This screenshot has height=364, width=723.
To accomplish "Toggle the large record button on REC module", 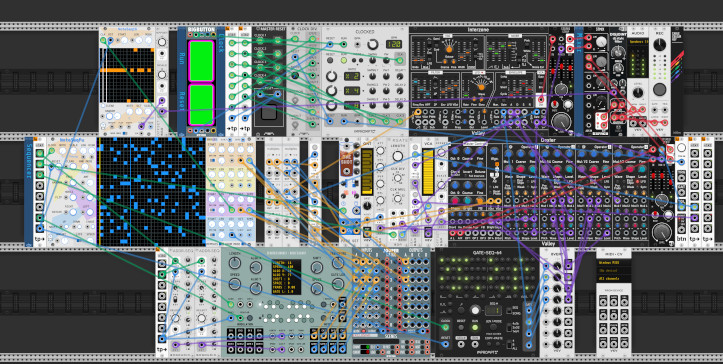I will (x=660, y=89).
